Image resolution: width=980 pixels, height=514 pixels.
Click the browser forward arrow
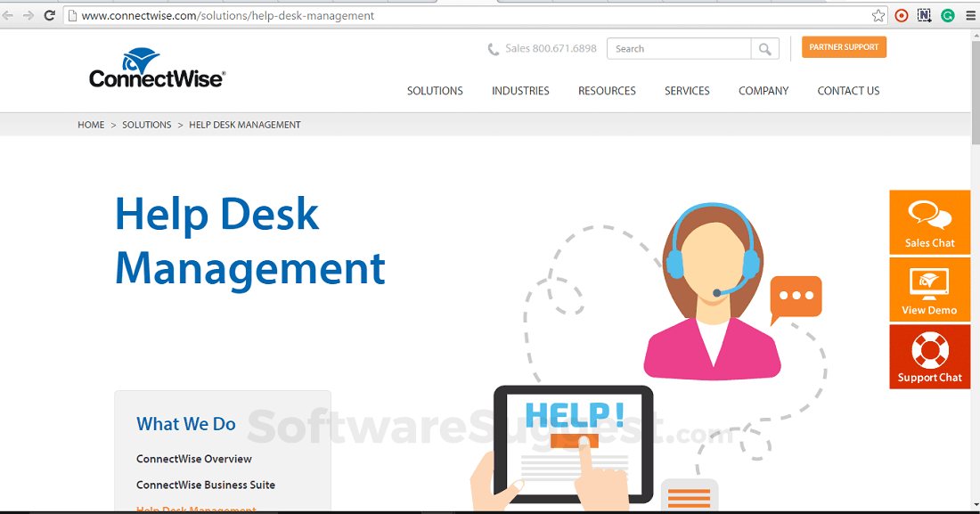pos(29,16)
